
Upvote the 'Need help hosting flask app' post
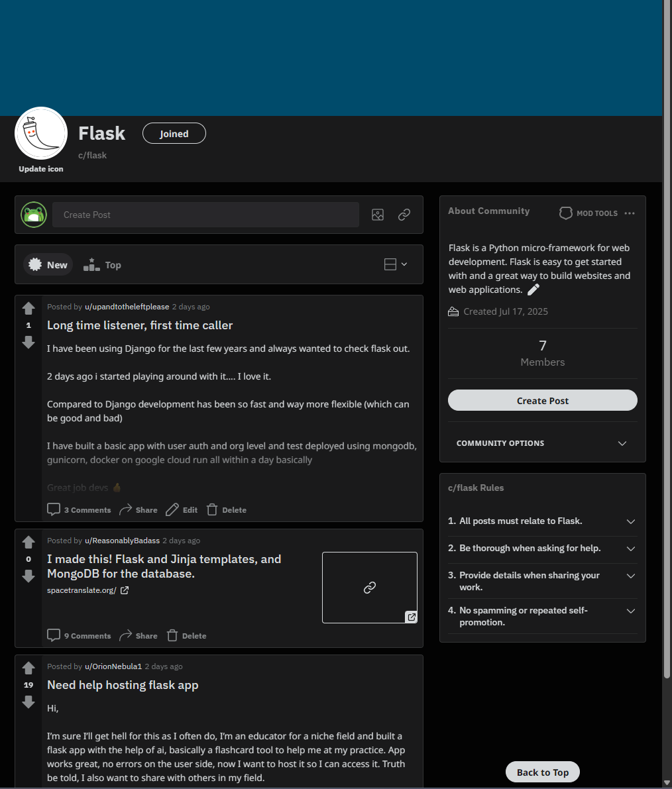[x=28, y=668]
